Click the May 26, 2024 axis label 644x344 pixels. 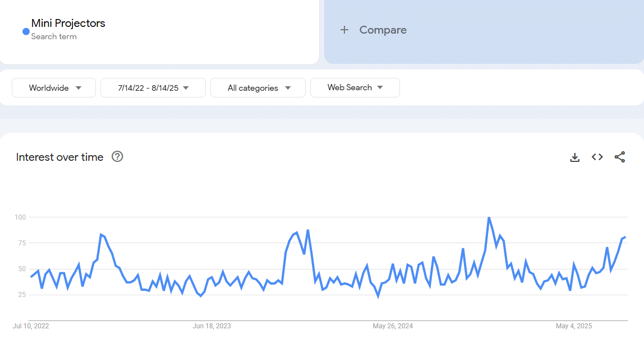tap(393, 326)
